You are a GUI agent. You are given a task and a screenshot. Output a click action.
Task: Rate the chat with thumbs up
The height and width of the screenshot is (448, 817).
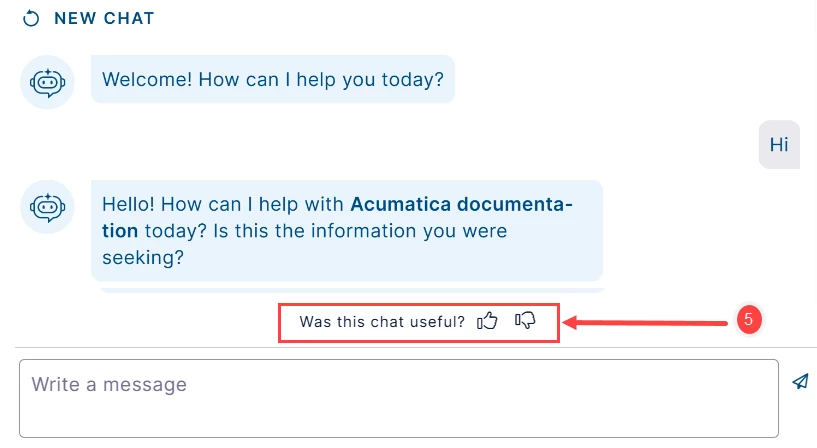(x=487, y=321)
